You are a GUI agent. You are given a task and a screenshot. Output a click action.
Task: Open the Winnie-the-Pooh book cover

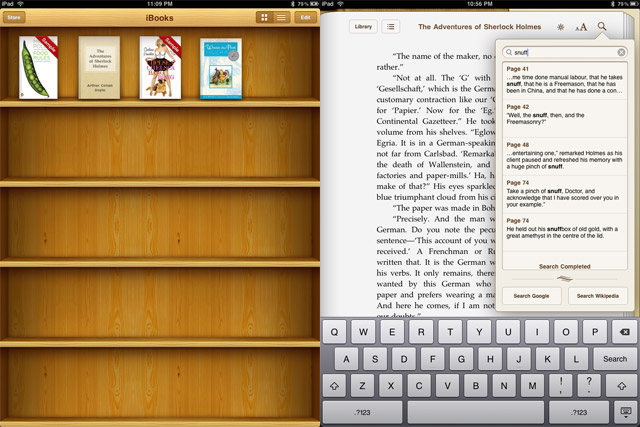[x=221, y=69]
